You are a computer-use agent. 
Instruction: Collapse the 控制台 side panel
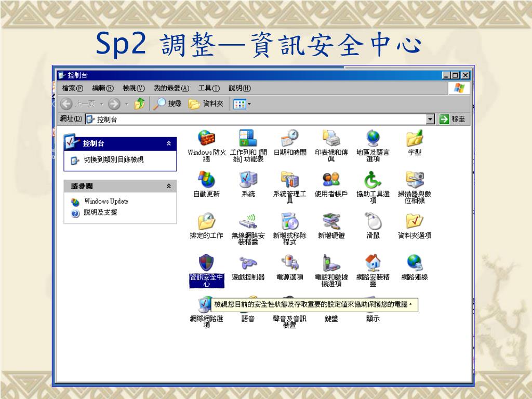[169, 143]
